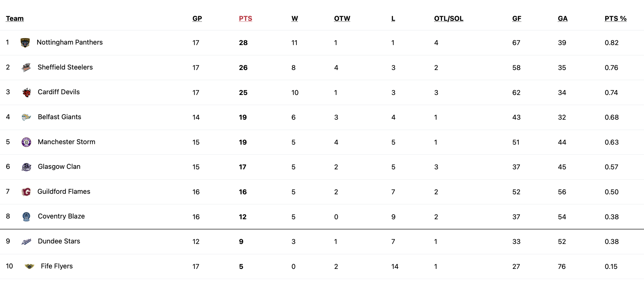Click the PTS % column header
Screen dimensions: 644x281
pyautogui.click(x=615, y=19)
